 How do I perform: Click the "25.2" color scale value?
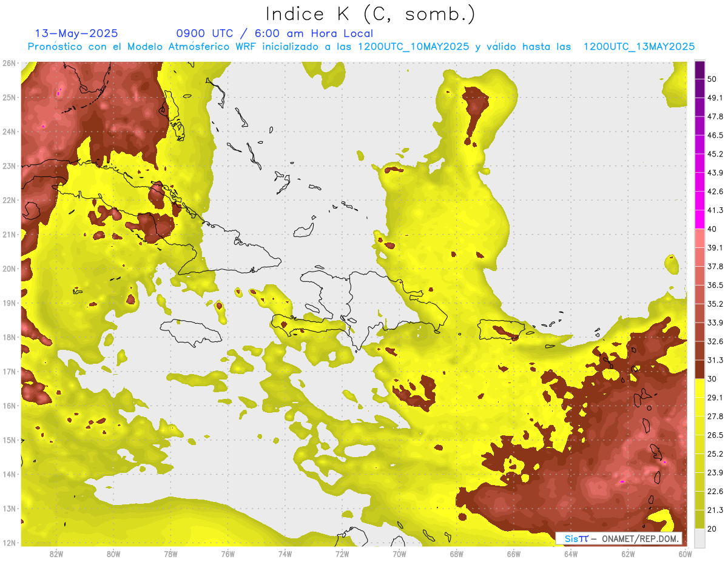[715, 453]
